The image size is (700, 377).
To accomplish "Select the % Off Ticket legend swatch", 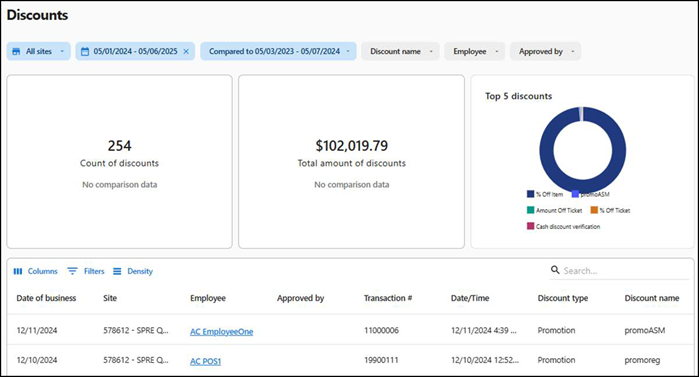I will [594, 210].
